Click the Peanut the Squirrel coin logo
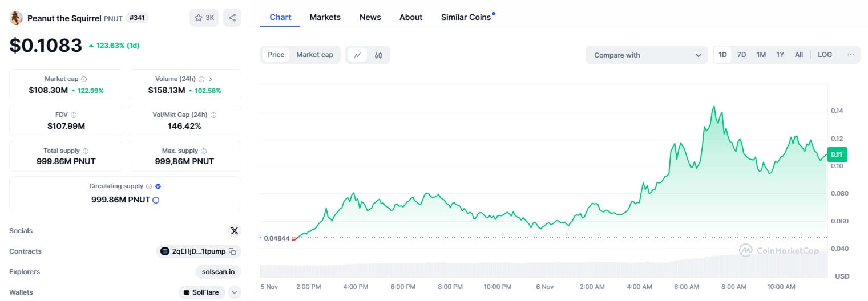 (x=16, y=18)
